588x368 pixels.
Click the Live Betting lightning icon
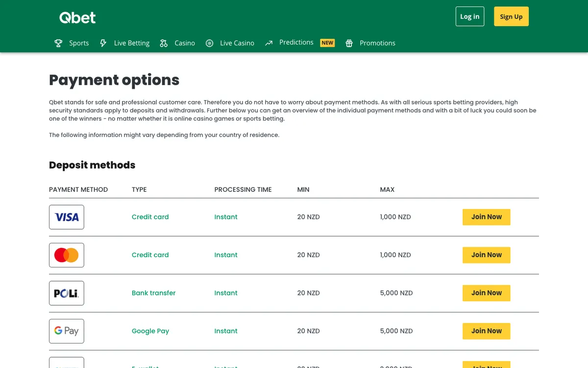click(x=103, y=43)
